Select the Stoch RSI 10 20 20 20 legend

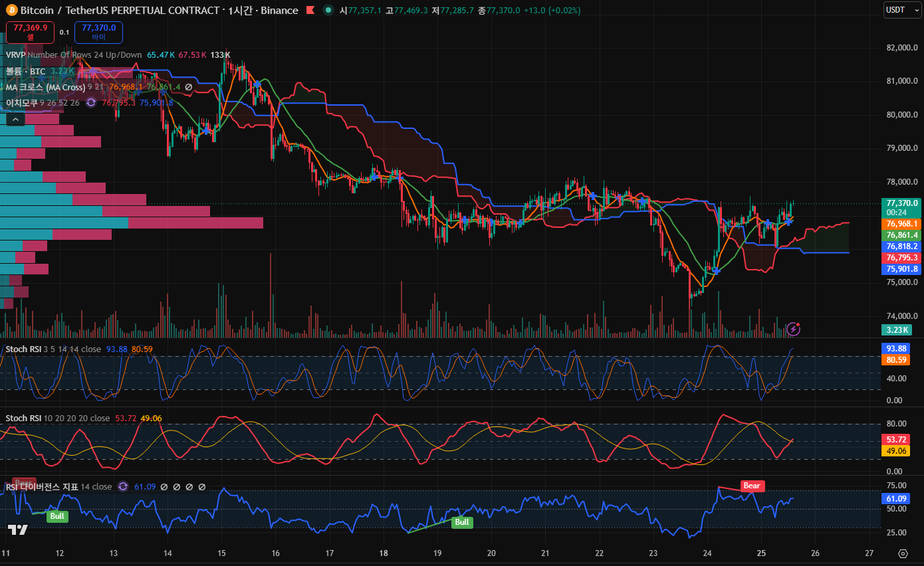(x=58, y=418)
